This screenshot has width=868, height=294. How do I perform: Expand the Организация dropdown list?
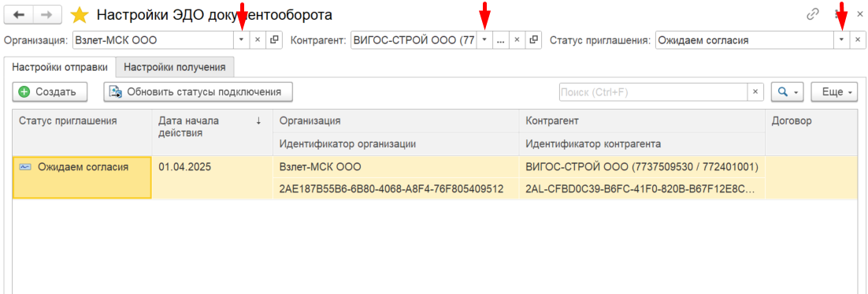242,40
